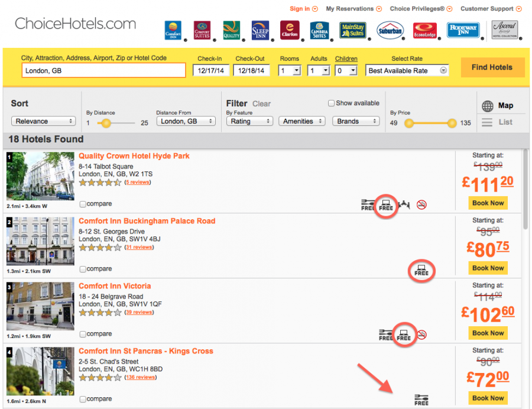Click free breakfast icon for Comfort Inn Victoria
Image resolution: width=532 pixels, height=409 pixels.
tap(385, 335)
